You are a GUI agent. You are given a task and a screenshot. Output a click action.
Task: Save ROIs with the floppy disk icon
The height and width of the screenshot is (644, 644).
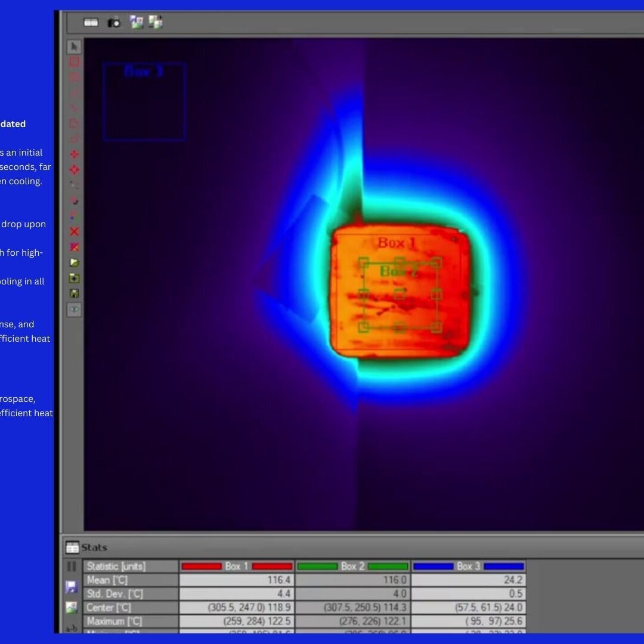coord(75,293)
